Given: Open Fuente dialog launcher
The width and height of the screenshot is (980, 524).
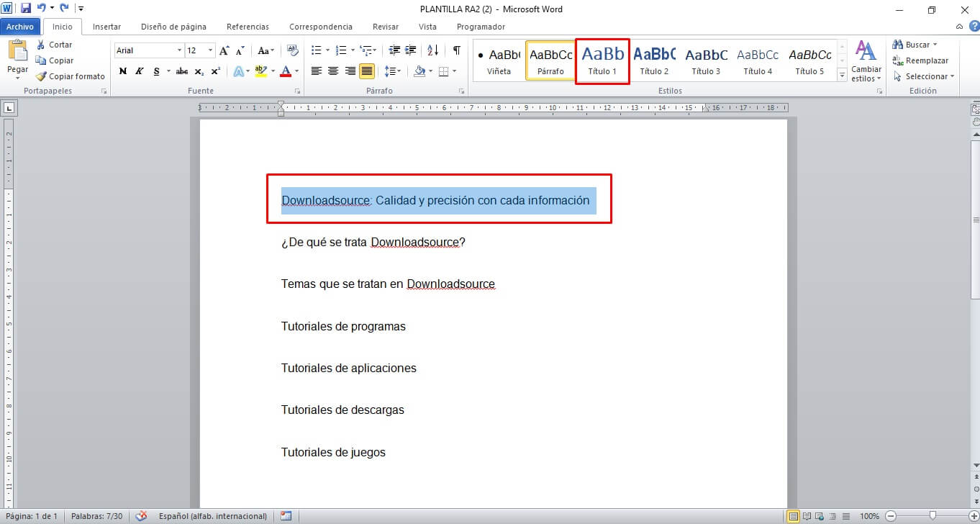Looking at the screenshot, I should click(x=296, y=91).
